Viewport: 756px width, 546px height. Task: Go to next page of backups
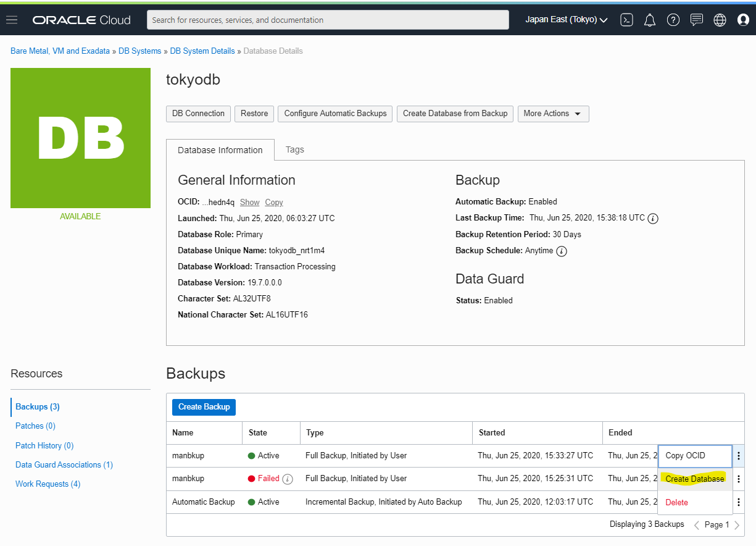click(737, 525)
